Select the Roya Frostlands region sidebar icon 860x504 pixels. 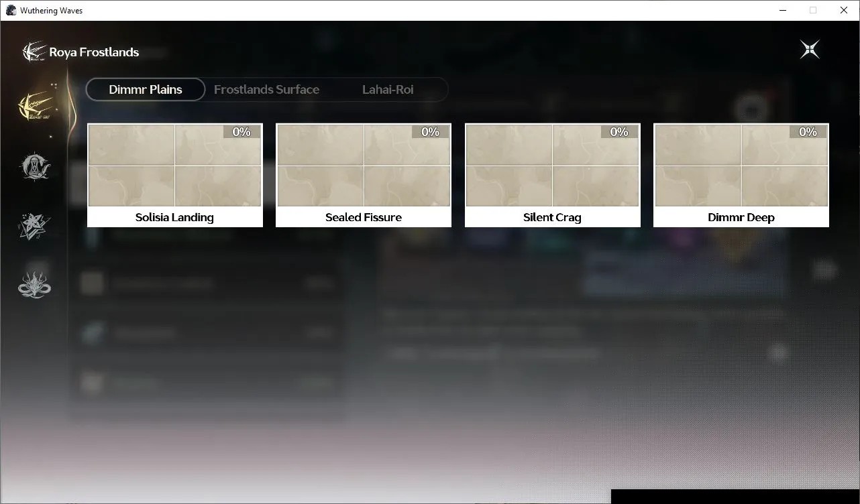[35, 106]
